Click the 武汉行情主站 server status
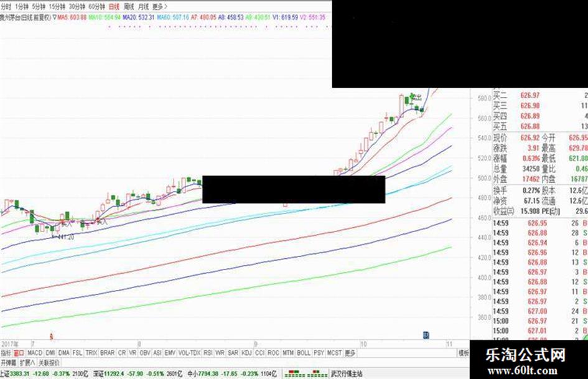The image size is (588, 379). tap(346, 374)
